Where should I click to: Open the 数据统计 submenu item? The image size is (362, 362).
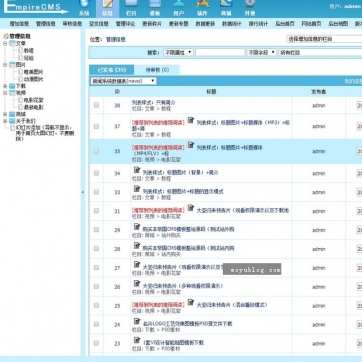pyautogui.click(x=232, y=24)
